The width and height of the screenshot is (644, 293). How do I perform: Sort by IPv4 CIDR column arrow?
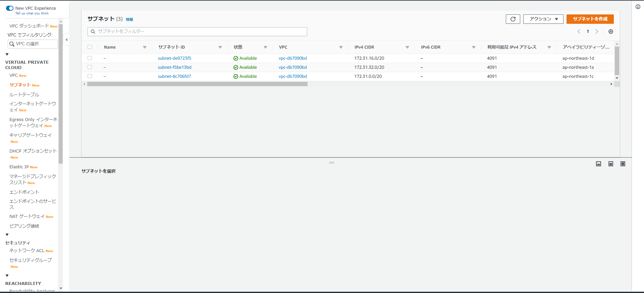(407, 47)
